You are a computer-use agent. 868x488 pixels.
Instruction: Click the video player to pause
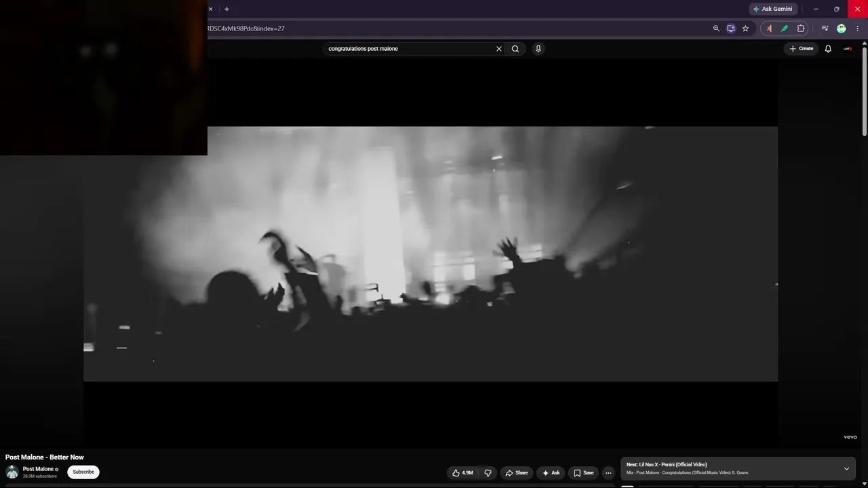pos(431,253)
